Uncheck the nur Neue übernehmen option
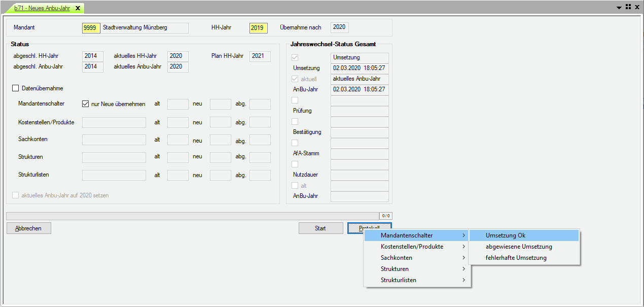The image size is (644, 307). pyautogui.click(x=86, y=104)
